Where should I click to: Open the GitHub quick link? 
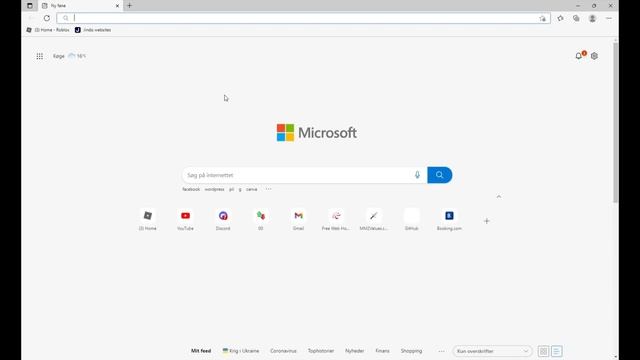[411, 220]
